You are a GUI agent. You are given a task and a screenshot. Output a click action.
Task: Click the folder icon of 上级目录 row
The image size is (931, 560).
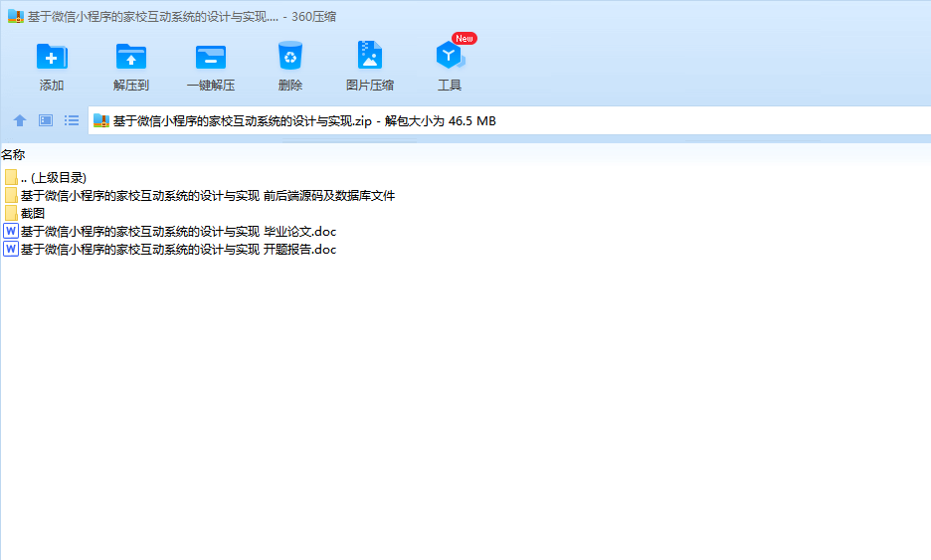11,177
